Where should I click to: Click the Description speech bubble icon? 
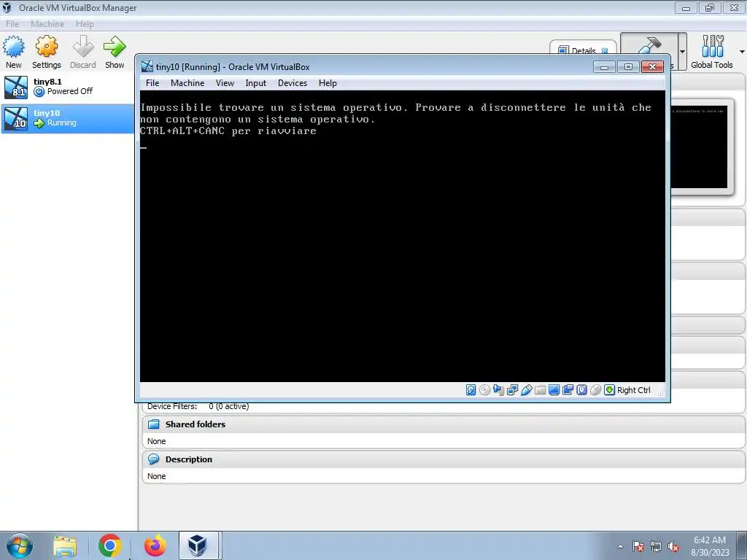(153, 459)
